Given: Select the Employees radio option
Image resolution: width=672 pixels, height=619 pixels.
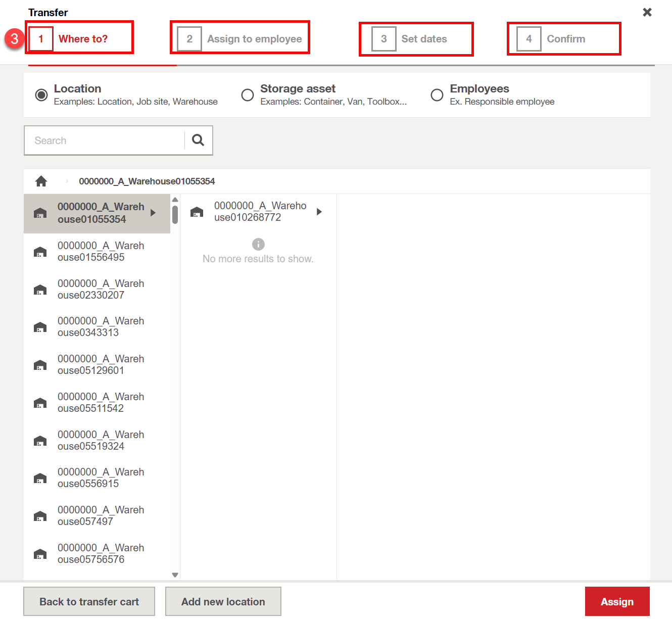Looking at the screenshot, I should (x=437, y=95).
